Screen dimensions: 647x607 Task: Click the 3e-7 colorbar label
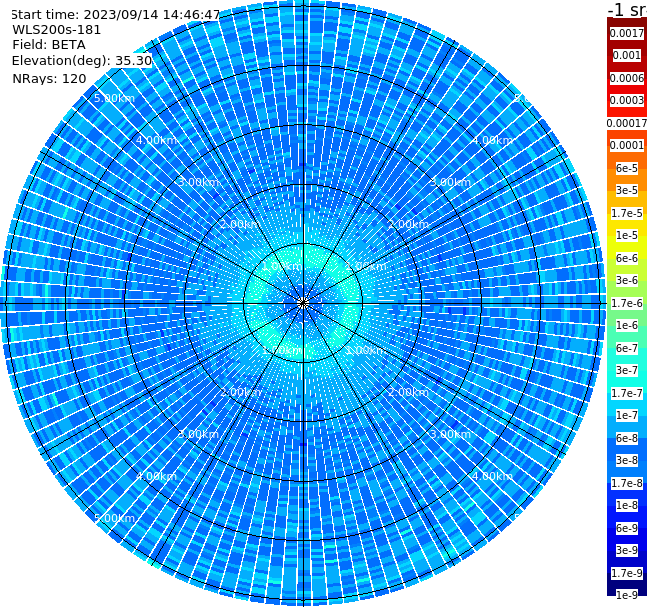click(627, 370)
